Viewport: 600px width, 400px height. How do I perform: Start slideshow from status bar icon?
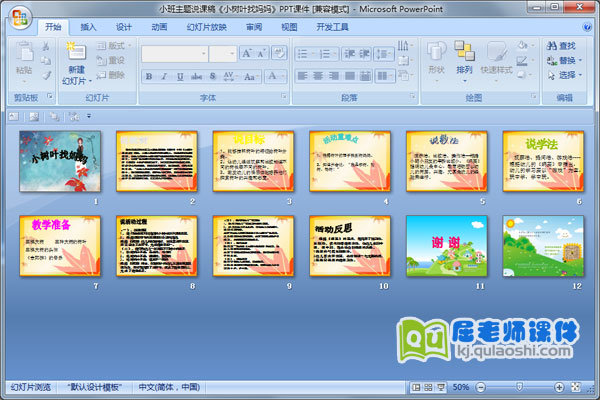click(441, 387)
